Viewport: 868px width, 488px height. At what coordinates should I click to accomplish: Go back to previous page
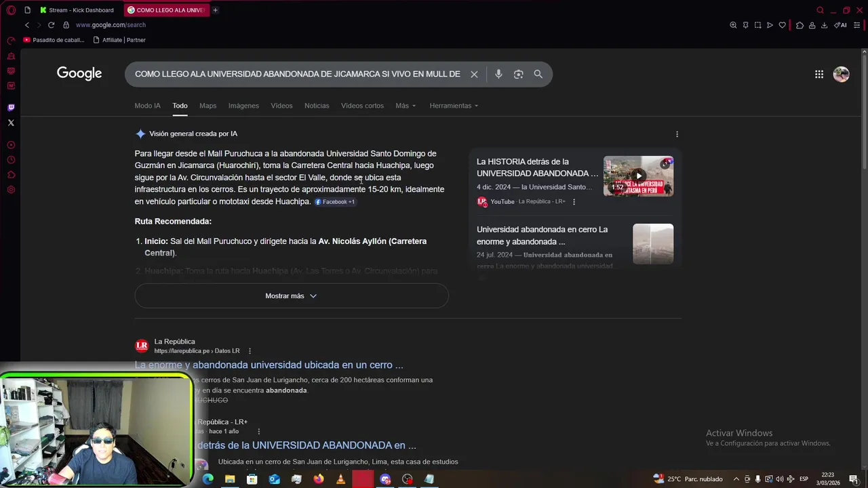27,25
